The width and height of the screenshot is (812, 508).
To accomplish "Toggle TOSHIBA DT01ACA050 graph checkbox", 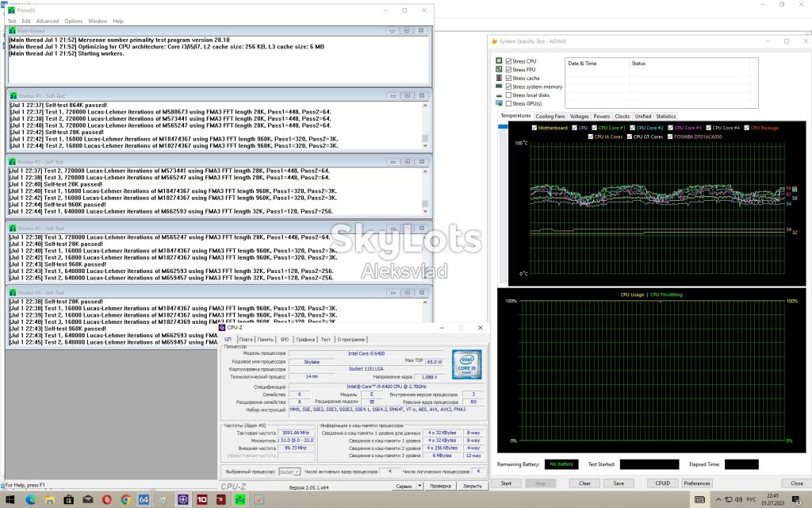I will pos(670,137).
